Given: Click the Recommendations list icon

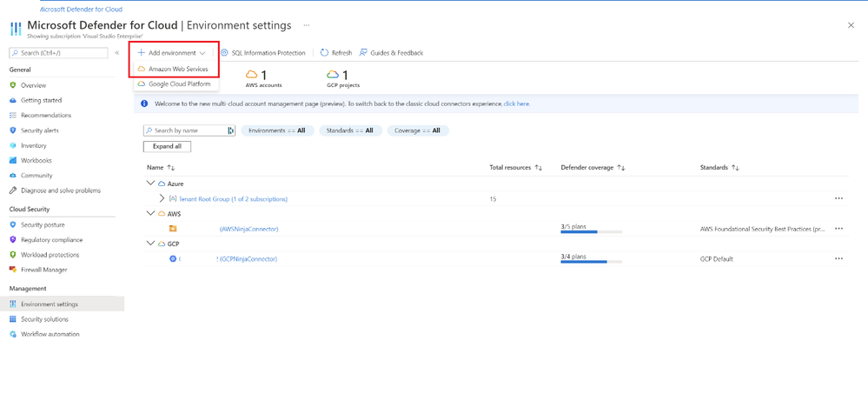Looking at the screenshot, I should point(13,116).
